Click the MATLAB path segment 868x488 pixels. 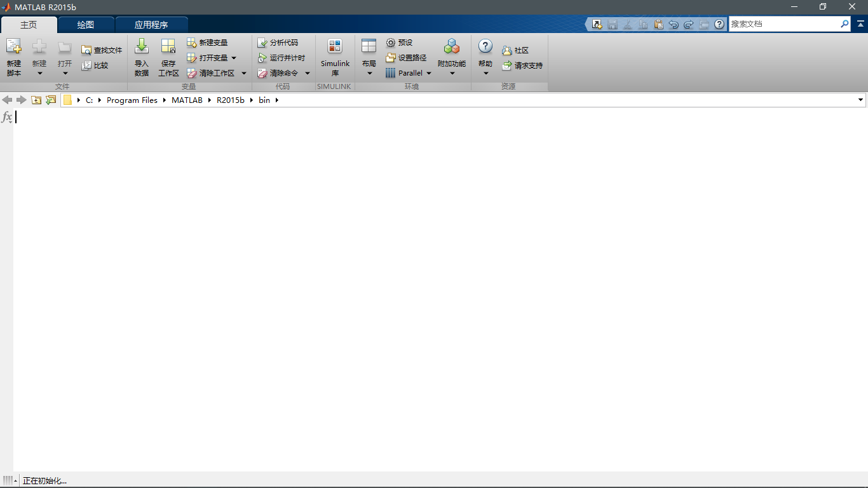[187, 100]
